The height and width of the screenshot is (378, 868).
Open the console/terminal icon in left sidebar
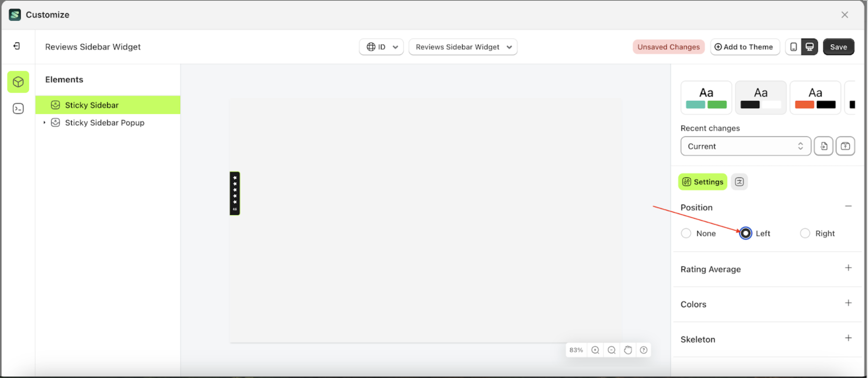(x=18, y=108)
